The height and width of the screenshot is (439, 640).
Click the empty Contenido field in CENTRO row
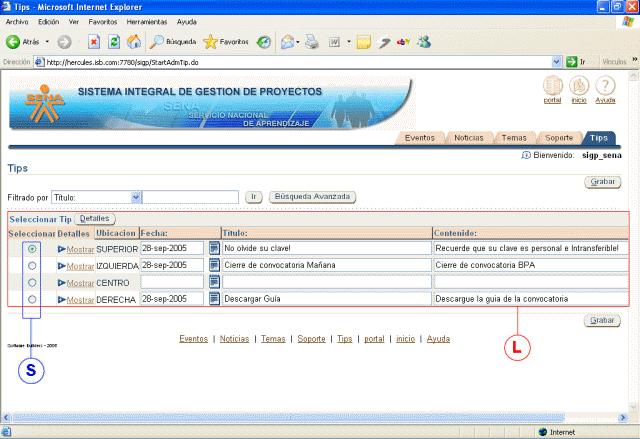pos(531,282)
